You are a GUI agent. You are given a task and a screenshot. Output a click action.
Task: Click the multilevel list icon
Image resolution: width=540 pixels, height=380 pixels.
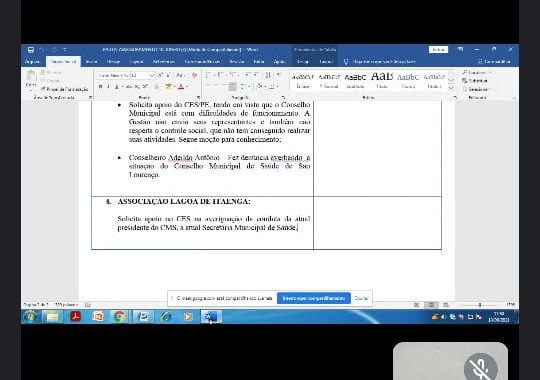(233, 75)
